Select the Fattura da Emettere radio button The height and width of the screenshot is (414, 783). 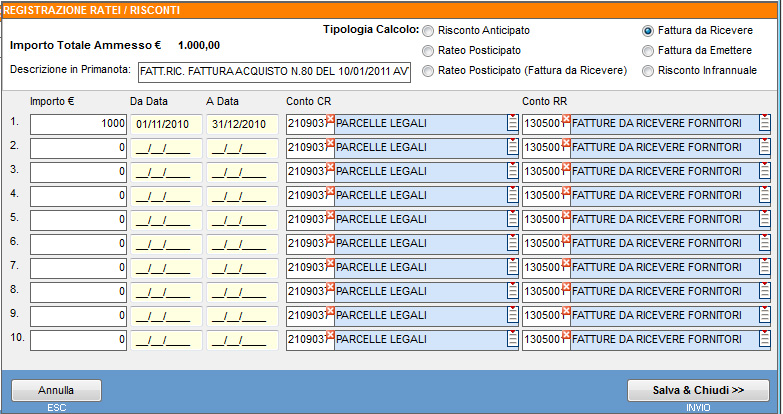649,50
